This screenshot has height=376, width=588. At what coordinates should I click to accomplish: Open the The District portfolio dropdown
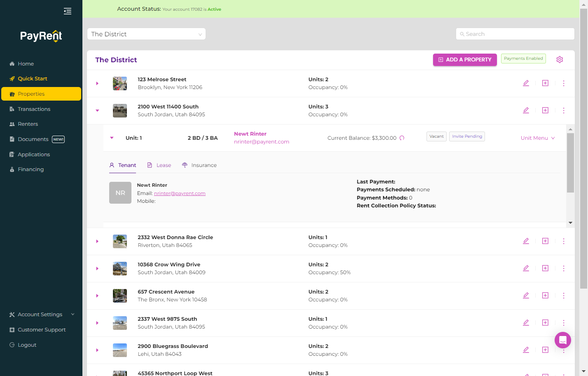click(146, 34)
